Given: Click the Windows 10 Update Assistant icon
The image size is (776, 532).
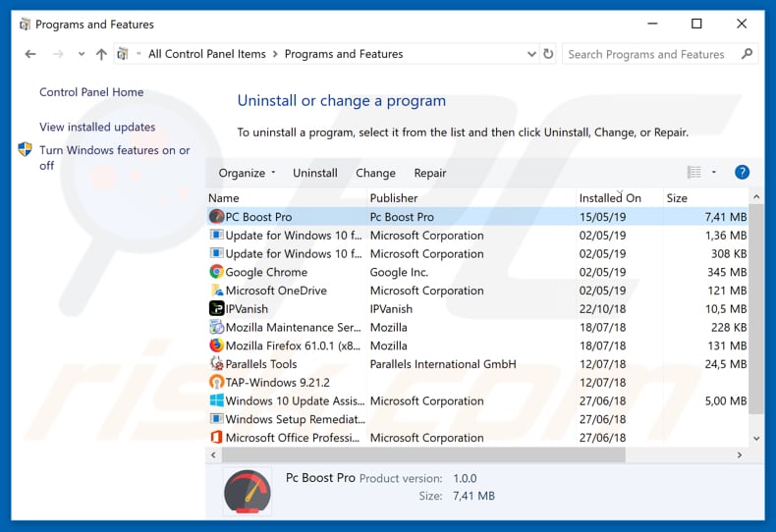Looking at the screenshot, I should (217, 400).
